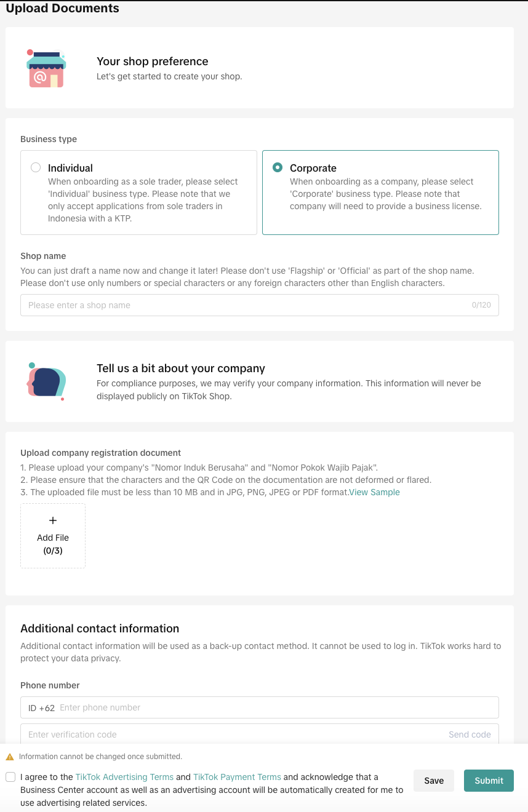Open TikTok Payment Terms link
This screenshot has height=812, width=528.
click(237, 777)
